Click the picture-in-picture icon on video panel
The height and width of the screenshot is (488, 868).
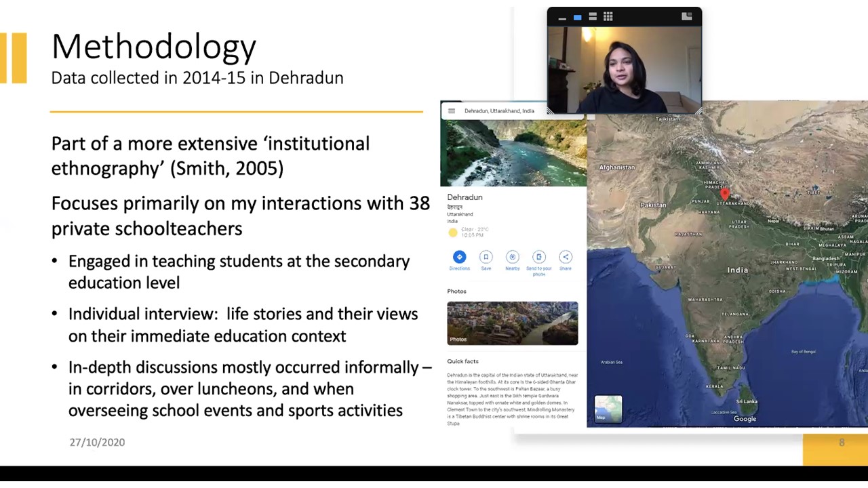(x=687, y=16)
